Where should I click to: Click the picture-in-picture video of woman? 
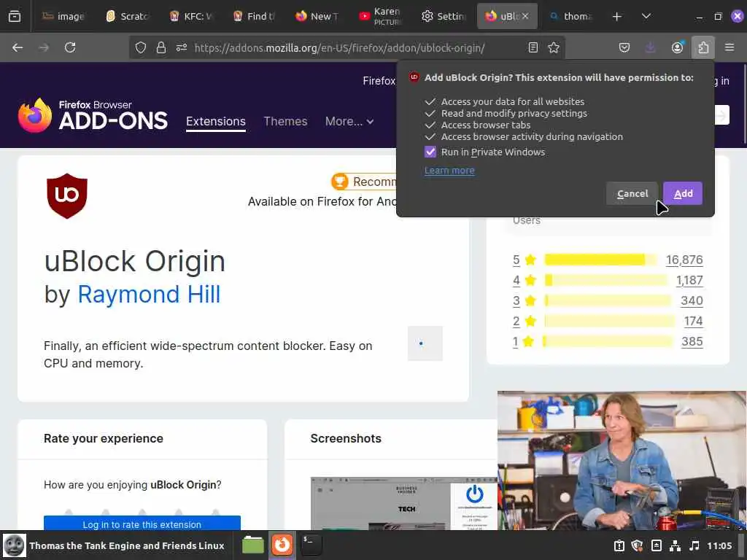tap(622, 461)
